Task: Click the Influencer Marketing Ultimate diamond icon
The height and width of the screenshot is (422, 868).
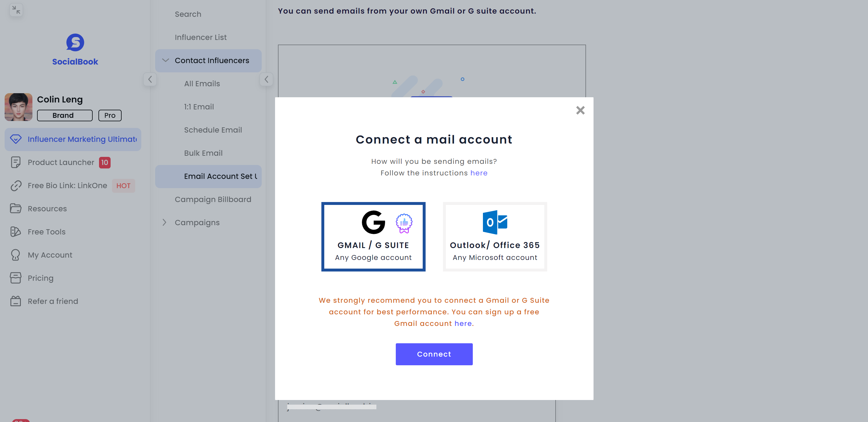Action: [16, 139]
